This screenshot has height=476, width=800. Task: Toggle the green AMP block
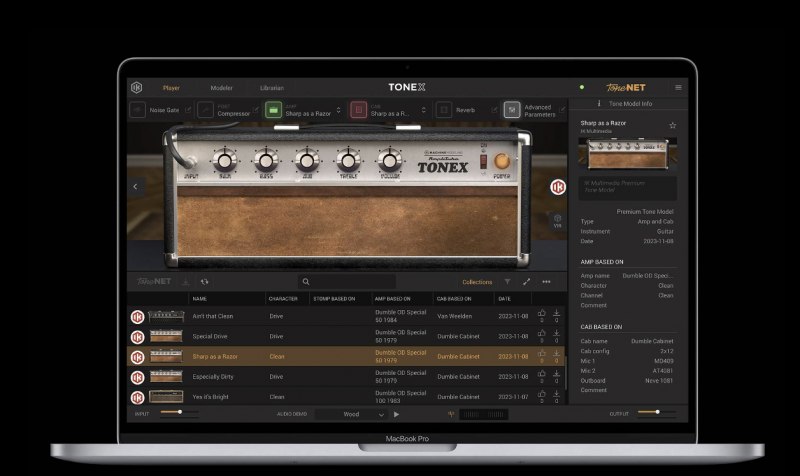click(x=273, y=110)
